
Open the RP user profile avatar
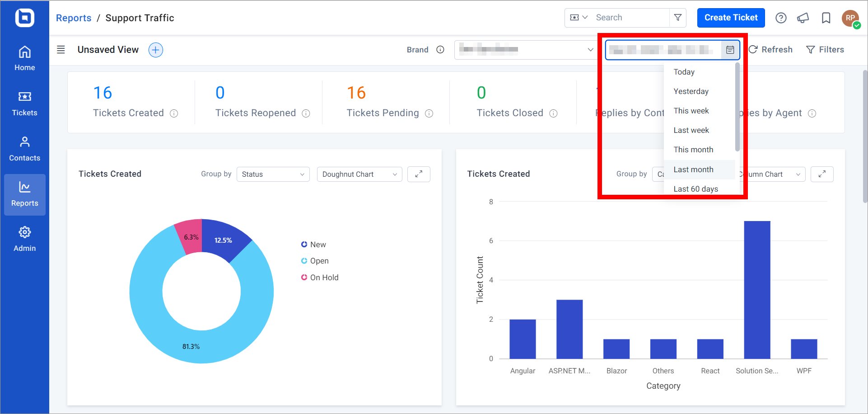pos(850,18)
